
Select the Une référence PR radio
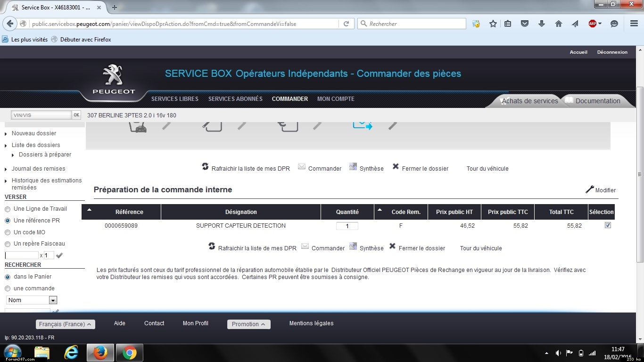[x=8, y=221]
